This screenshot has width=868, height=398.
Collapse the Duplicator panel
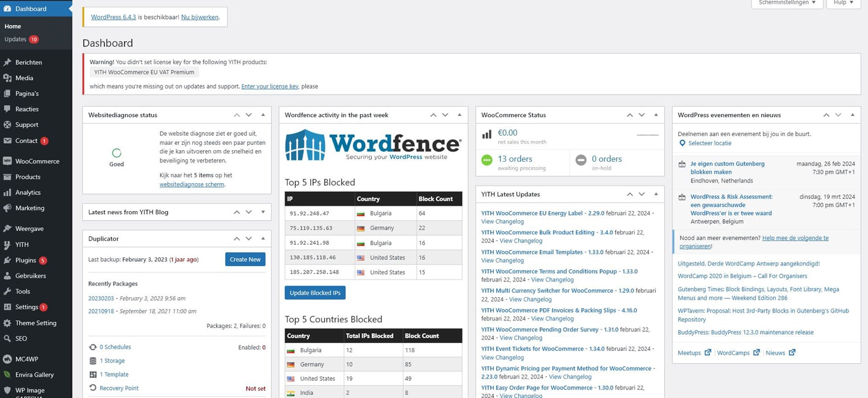tap(263, 239)
